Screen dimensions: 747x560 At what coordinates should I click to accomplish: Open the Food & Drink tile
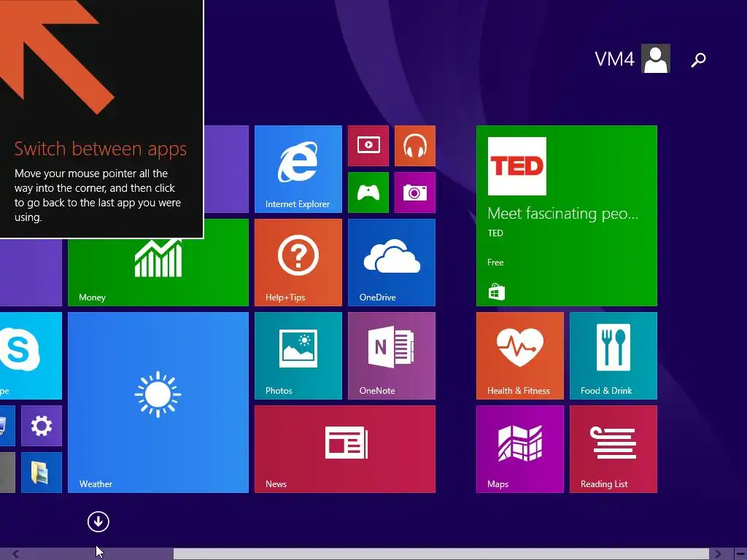tap(614, 356)
